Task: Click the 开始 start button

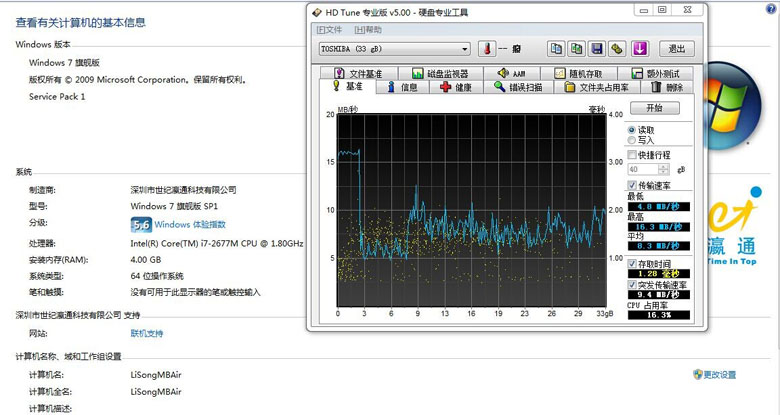Action: [x=655, y=108]
